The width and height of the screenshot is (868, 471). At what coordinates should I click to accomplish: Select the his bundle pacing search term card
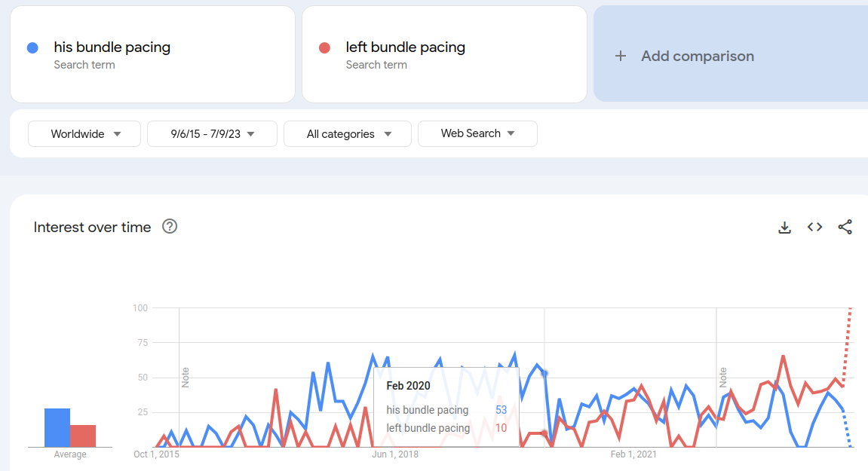pos(152,54)
